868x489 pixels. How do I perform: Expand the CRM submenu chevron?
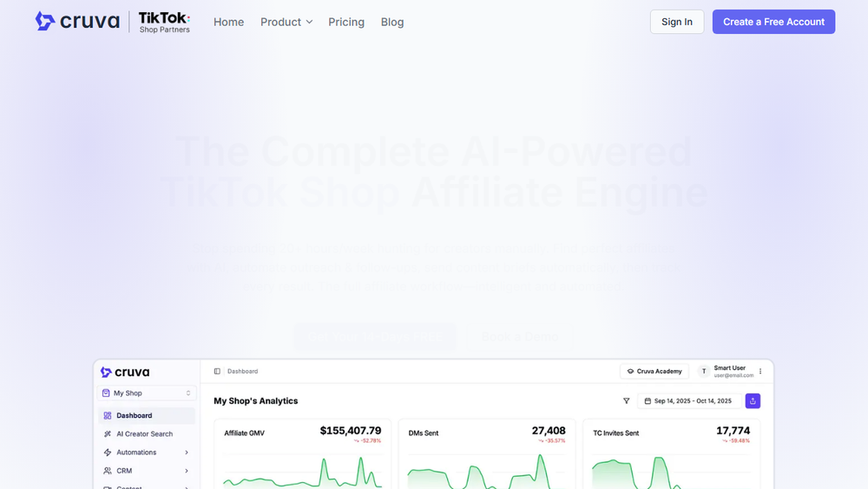(187, 471)
